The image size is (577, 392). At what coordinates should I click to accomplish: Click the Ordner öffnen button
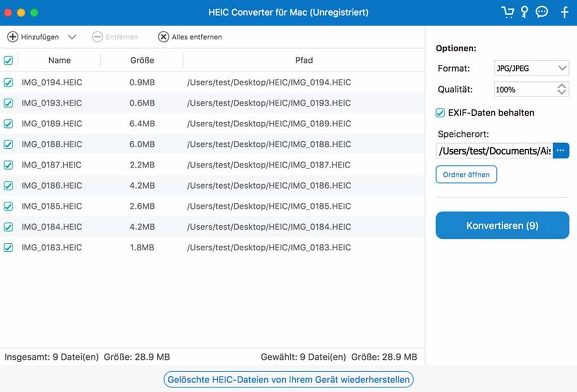[x=466, y=174]
